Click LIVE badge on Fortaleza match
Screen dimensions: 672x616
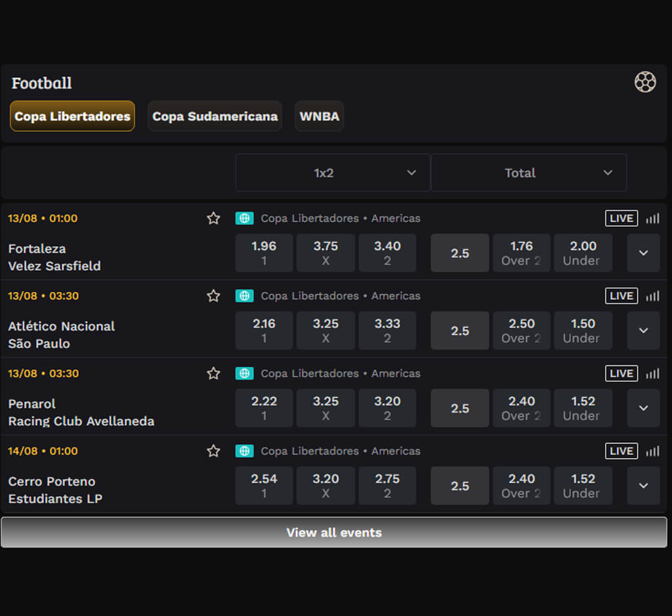point(621,218)
